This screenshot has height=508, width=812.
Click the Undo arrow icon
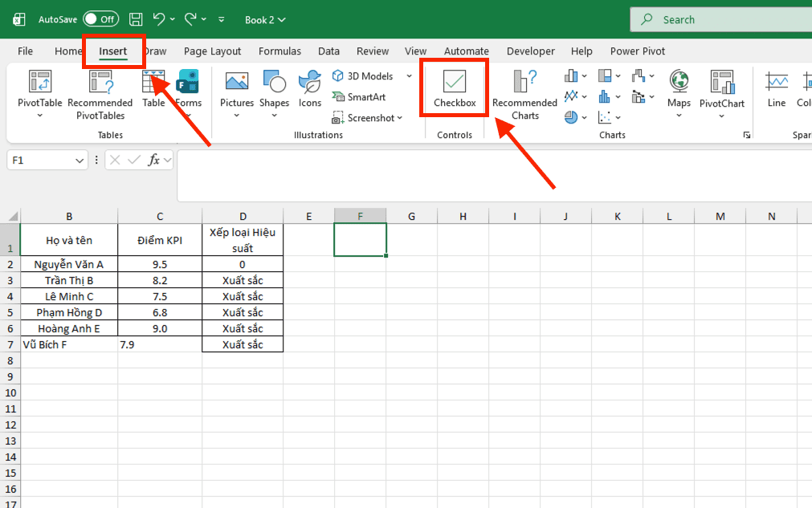click(158, 19)
